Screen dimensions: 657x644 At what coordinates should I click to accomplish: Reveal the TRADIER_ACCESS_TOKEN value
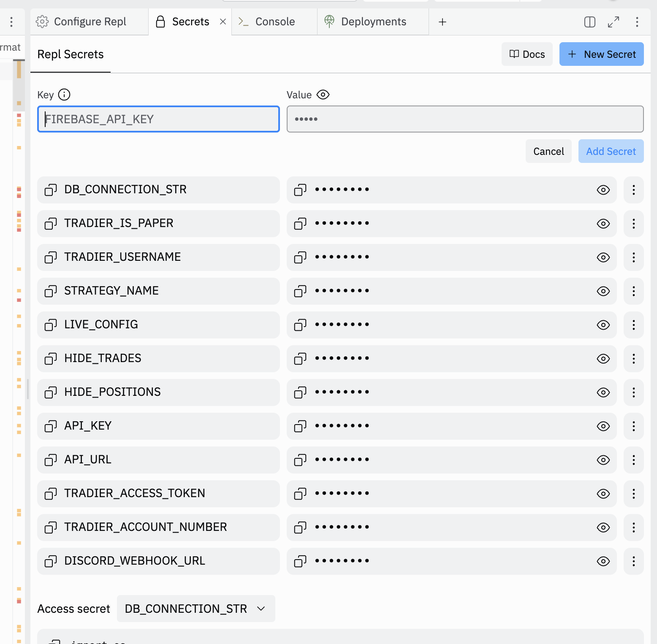pos(603,494)
